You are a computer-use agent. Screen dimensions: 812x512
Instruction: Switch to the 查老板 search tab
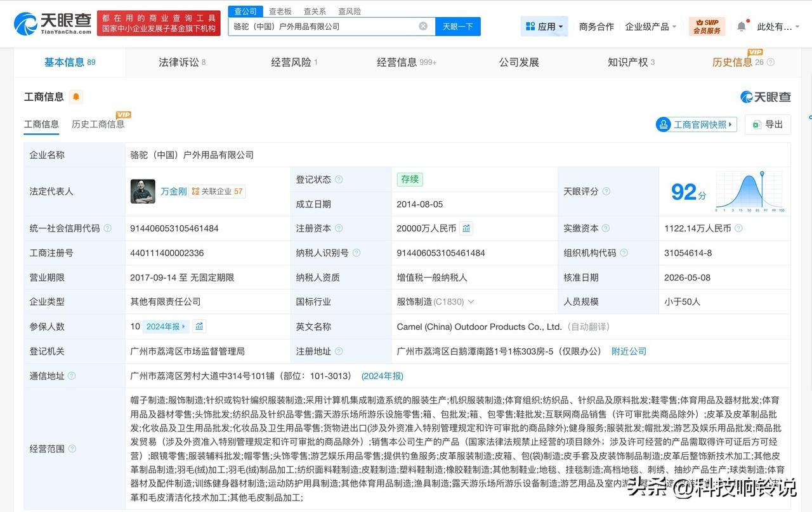pos(280,11)
